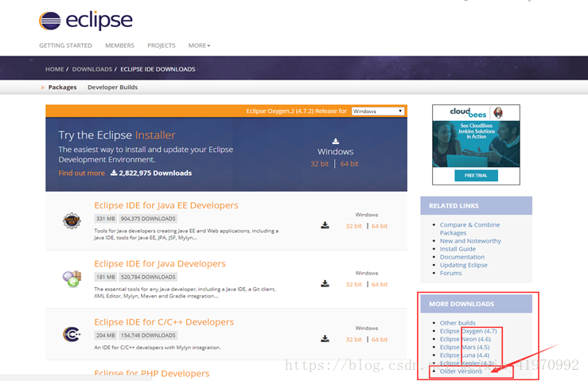This screenshot has height=381, width=588.
Task: Open the platform dropdown showing Windows
Action: [378, 111]
